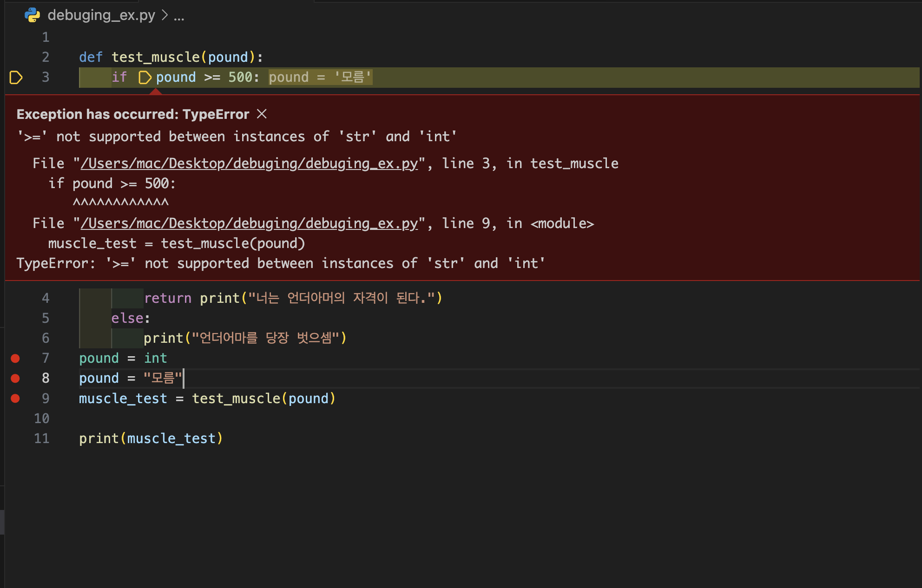The image size is (922, 588).
Task: Toggle breakpoint on line 8
Action: (x=15, y=378)
